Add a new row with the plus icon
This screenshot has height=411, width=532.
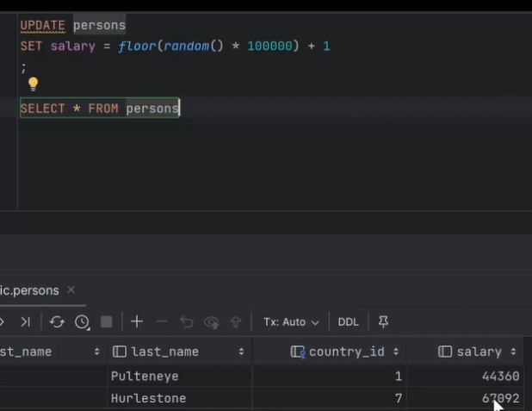click(137, 321)
